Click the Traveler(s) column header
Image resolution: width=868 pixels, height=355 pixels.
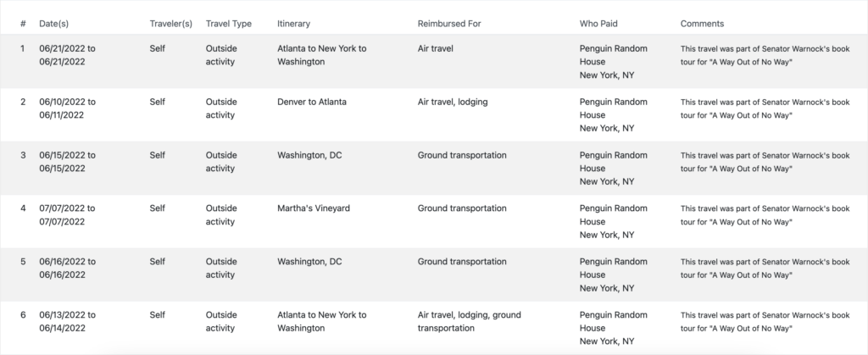[x=170, y=24]
